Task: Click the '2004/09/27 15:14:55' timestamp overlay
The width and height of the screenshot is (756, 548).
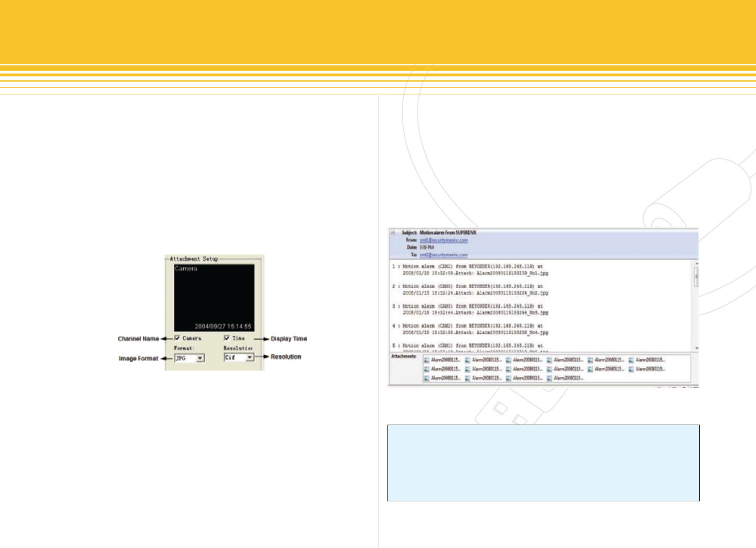Action: [x=223, y=326]
